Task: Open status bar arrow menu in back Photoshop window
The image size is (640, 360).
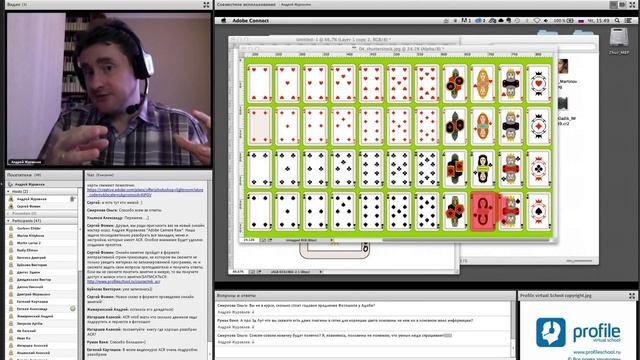Action: [x=320, y=271]
